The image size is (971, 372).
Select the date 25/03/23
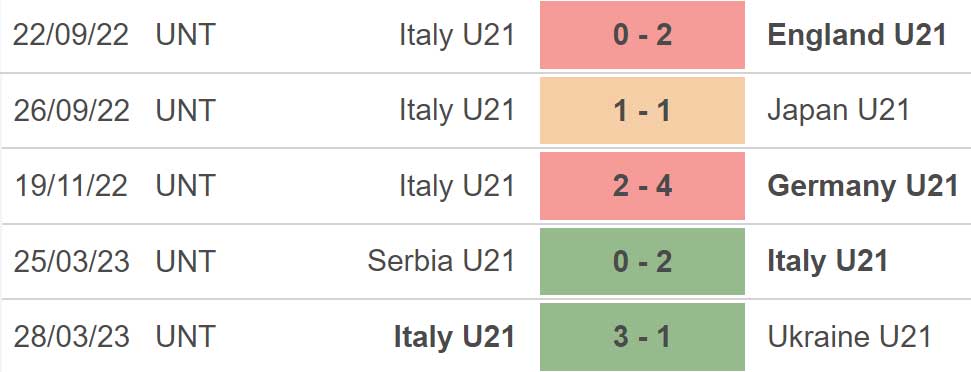pos(71,262)
